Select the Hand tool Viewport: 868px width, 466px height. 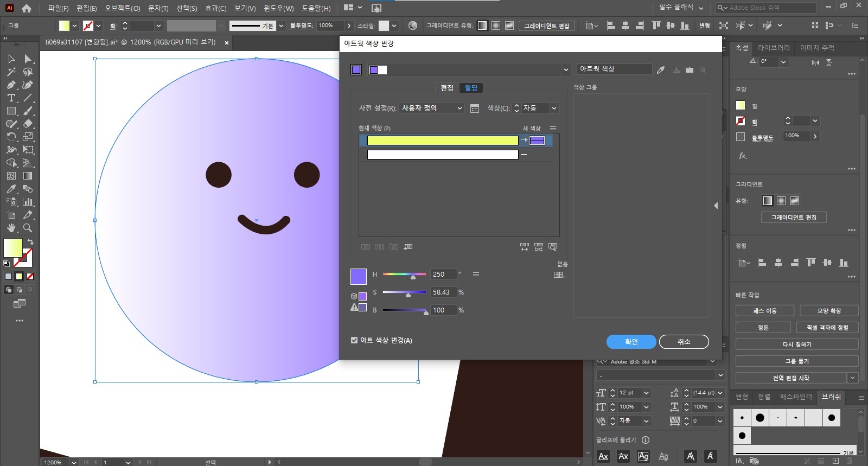[11, 228]
